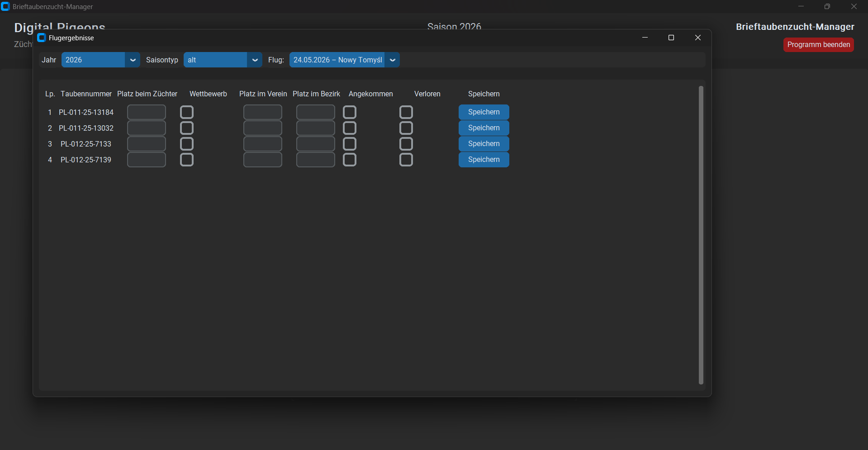The width and height of the screenshot is (868, 450).
Task: Focus Platz im Verein field for PL-011-25-13184
Action: point(263,112)
